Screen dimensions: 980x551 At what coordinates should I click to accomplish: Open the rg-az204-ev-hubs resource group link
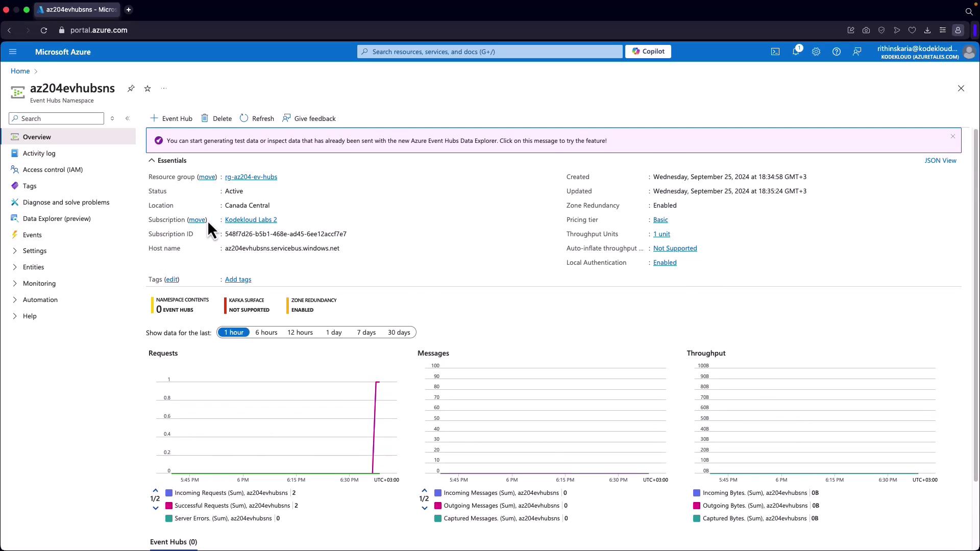coord(251,177)
